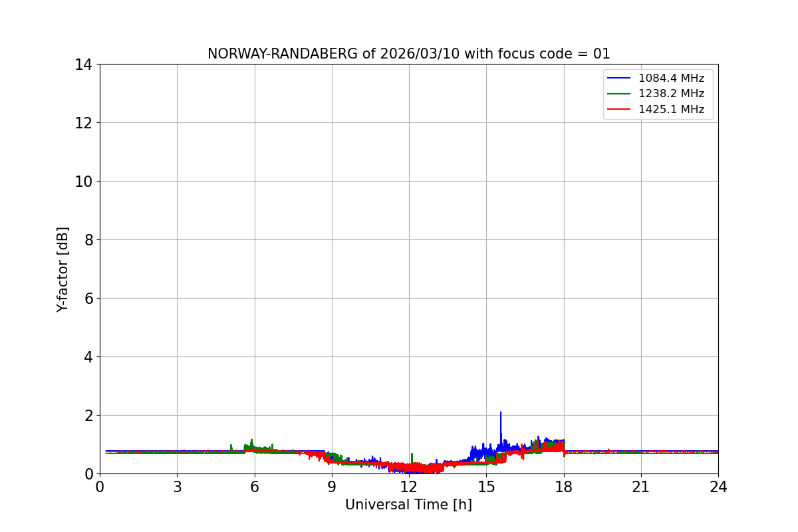Click the x-axis tick label 6
The height and width of the screenshot is (532, 798).
255,487
